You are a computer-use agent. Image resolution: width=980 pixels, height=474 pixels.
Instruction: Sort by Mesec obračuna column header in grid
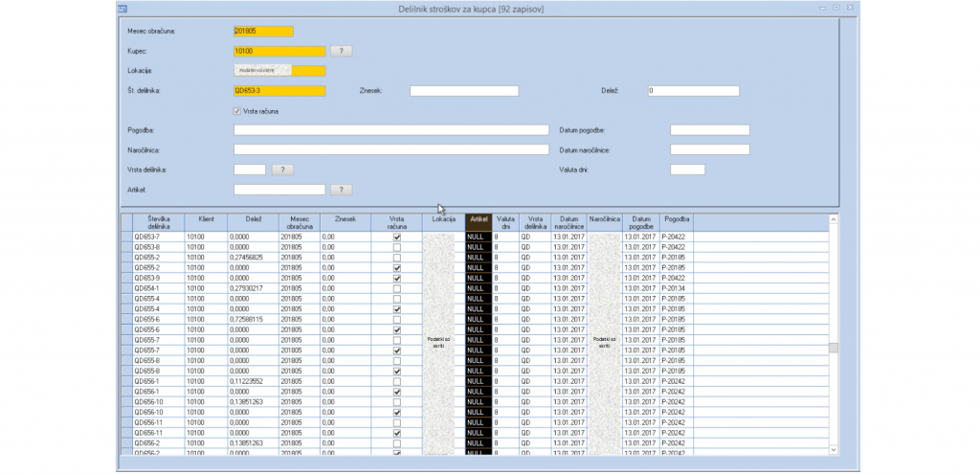coord(300,222)
